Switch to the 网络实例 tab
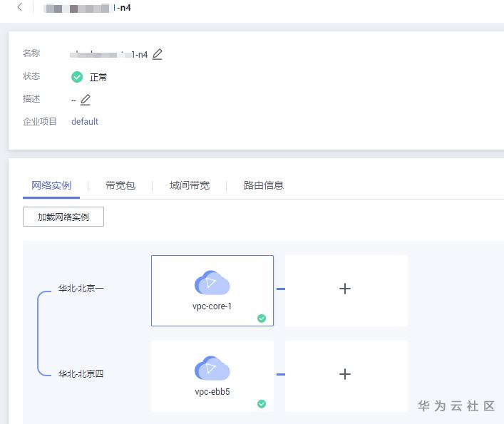This screenshot has width=504, height=424. [51, 185]
